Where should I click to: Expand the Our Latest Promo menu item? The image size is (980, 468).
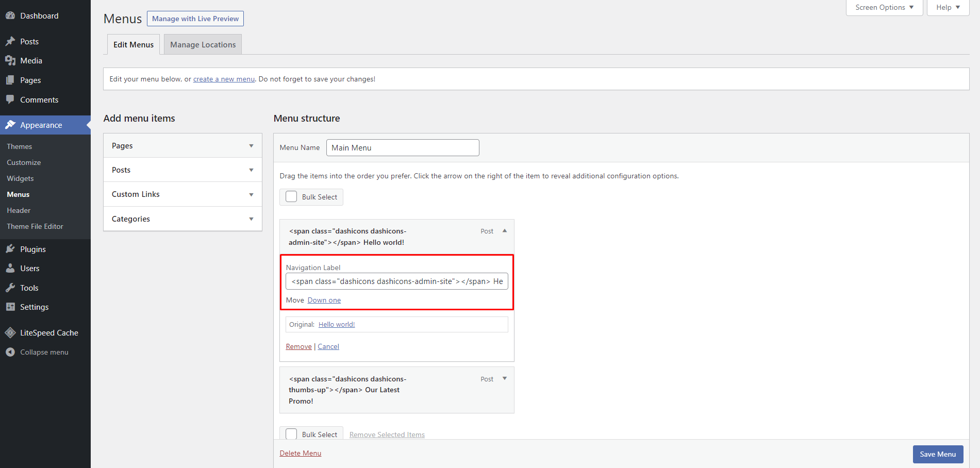[x=505, y=379]
